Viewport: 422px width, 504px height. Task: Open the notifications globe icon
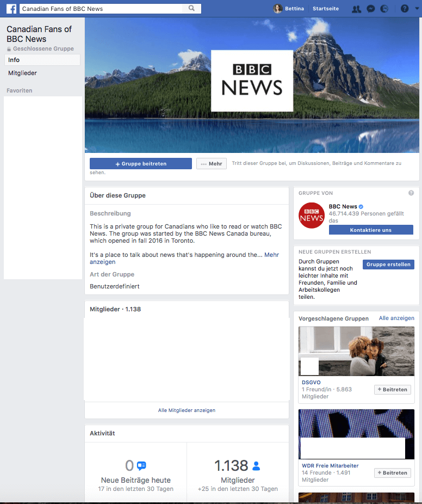tap(384, 9)
